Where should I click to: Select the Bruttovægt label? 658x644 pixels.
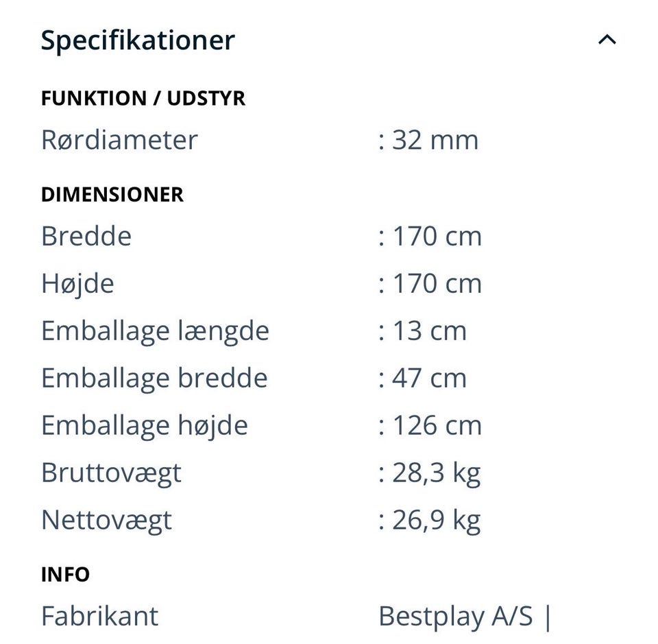[111, 473]
